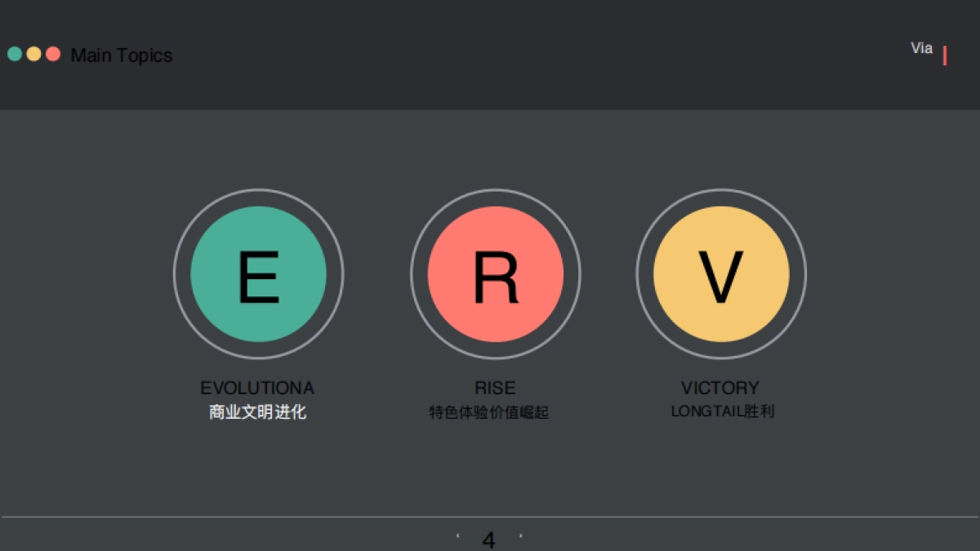Advance to next slide using right arrow
The image size is (980, 551).
(521, 536)
